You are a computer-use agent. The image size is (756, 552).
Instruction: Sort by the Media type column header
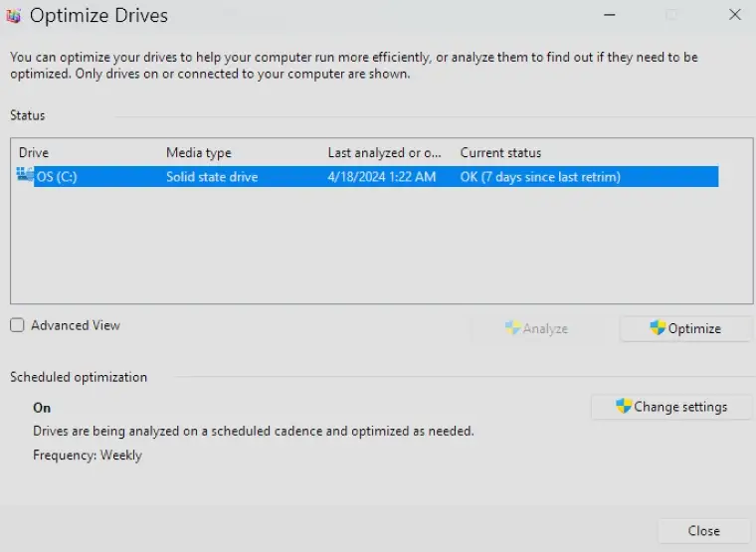tap(199, 153)
